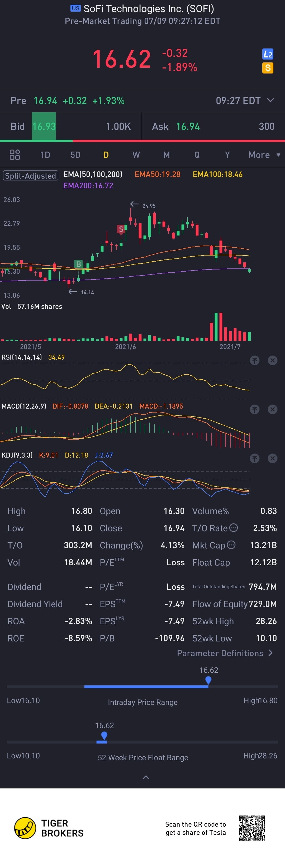Tap the RSI value 34.49
This screenshot has height=868, width=285.
coord(56,357)
